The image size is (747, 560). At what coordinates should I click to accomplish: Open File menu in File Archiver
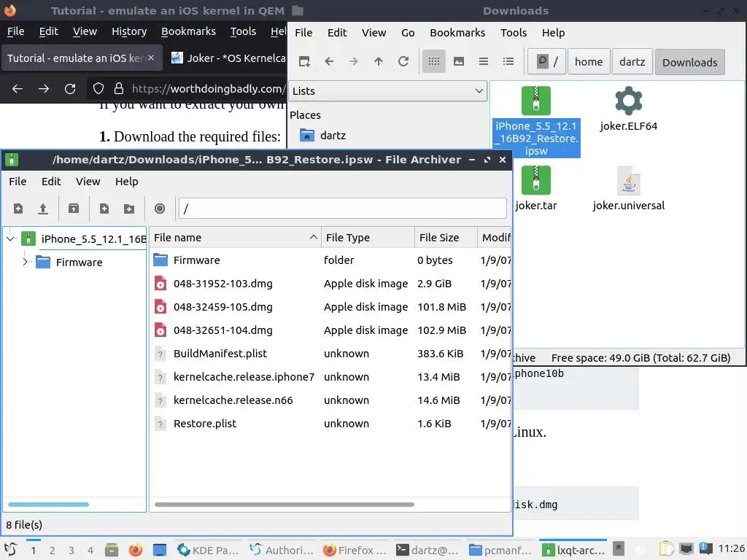pos(18,182)
